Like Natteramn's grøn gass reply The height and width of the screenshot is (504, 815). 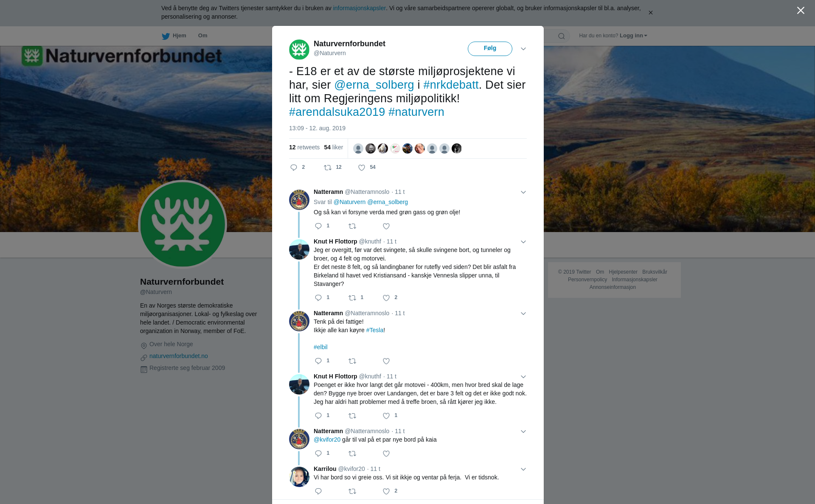(386, 226)
